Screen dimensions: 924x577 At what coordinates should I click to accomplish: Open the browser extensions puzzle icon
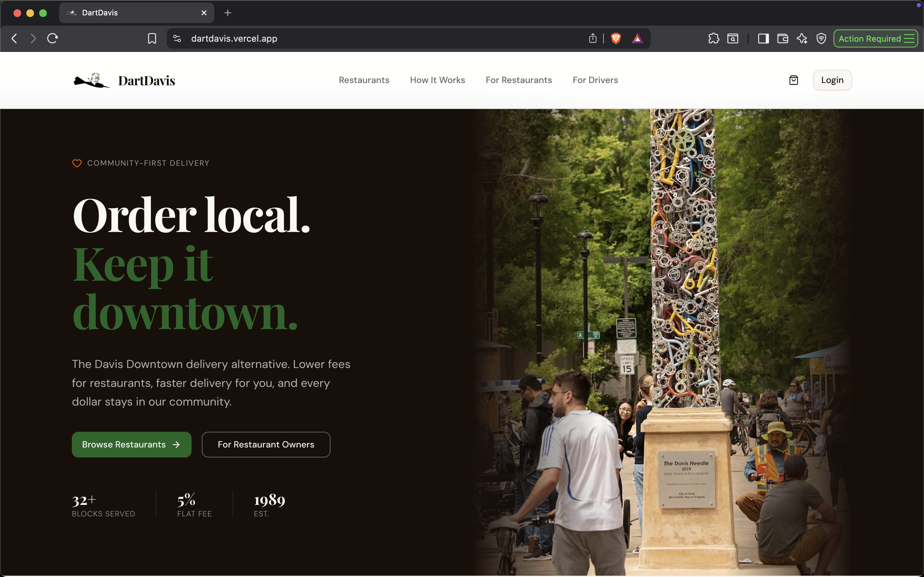(x=713, y=38)
